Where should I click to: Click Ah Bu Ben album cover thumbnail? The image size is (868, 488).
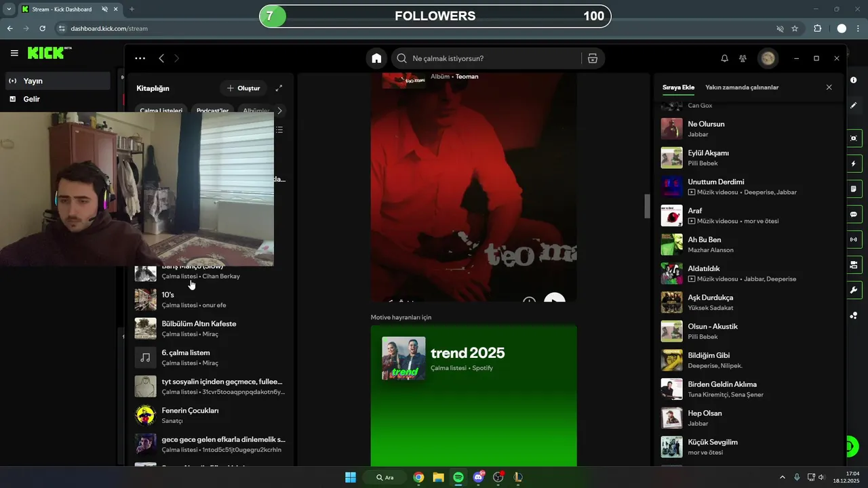(x=672, y=245)
